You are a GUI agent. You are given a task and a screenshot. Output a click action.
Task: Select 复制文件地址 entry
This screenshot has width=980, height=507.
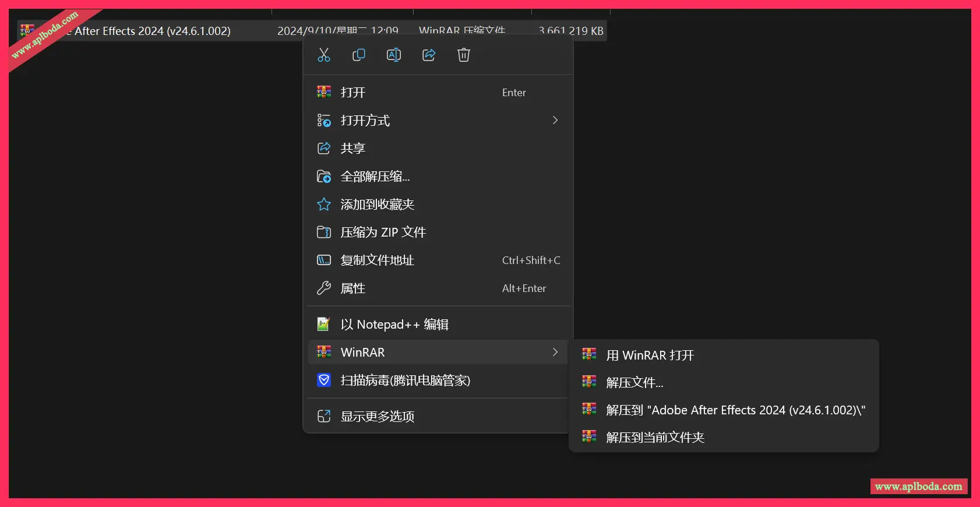click(438, 260)
